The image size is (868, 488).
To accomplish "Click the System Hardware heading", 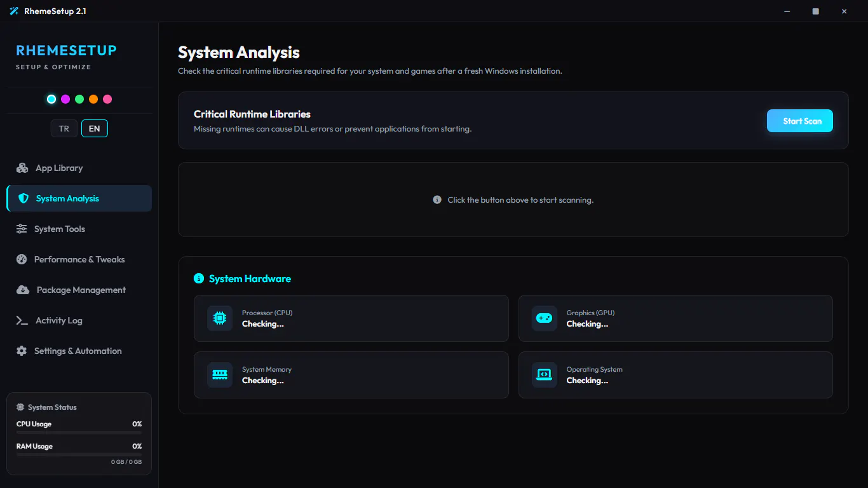I will 250,278.
